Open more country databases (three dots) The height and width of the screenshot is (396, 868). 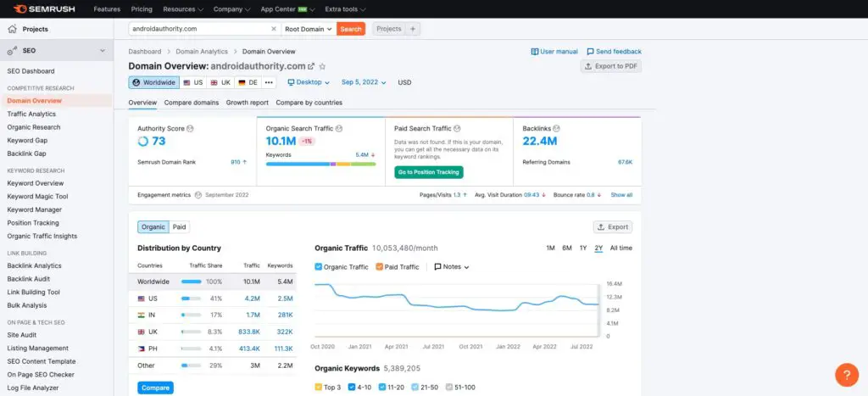(x=269, y=82)
